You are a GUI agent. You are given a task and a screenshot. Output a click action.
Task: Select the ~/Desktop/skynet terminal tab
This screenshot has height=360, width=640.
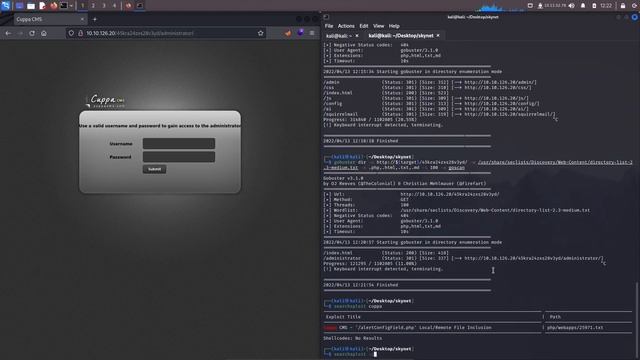pyautogui.click(x=401, y=36)
